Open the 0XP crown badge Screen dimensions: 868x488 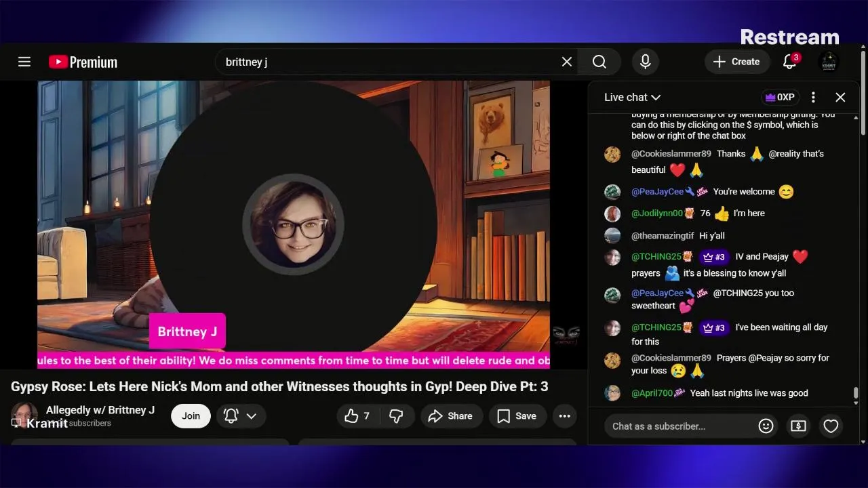tap(780, 97)
